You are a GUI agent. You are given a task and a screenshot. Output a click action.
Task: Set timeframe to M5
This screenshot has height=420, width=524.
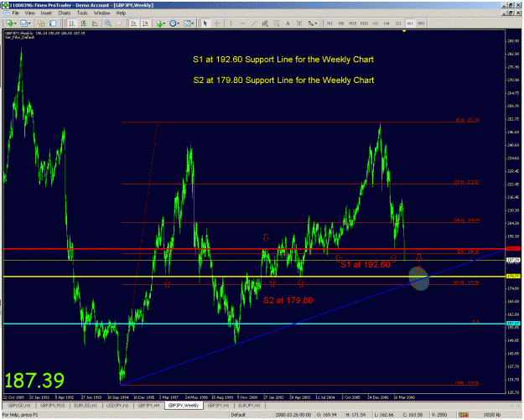tap(341, 23)
